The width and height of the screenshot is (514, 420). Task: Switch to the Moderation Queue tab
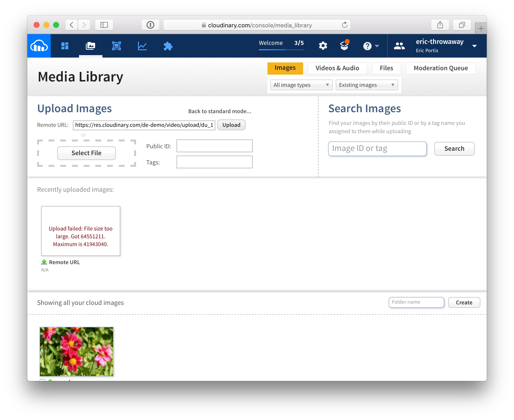coord(441,68)
